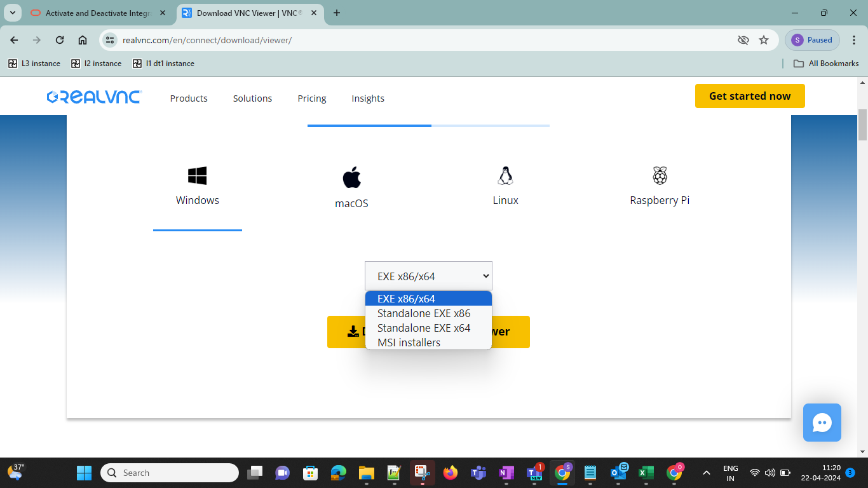Choose Standalone EXE x64 option
Image resolution: width=868 pixels, height=488 pixels.
[x=428, y=328]
